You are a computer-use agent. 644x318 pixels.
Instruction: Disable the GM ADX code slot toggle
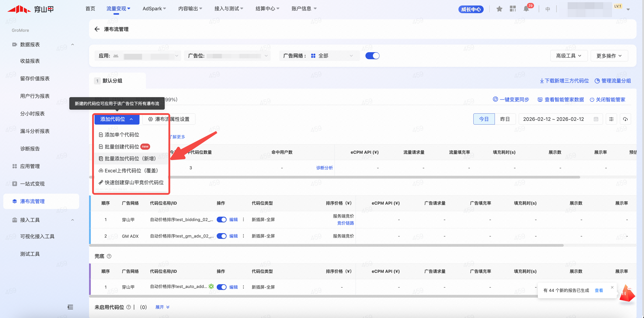coord(222,236)
